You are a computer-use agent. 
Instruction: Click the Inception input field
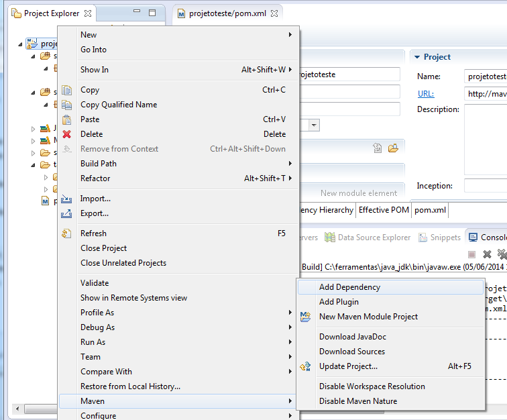click(486, 186)
